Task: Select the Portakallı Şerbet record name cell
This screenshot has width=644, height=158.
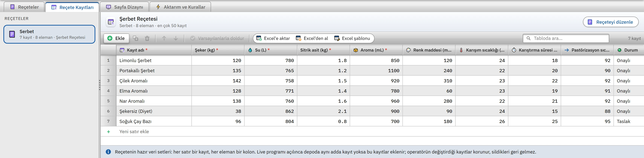Action: click(154, 71)
